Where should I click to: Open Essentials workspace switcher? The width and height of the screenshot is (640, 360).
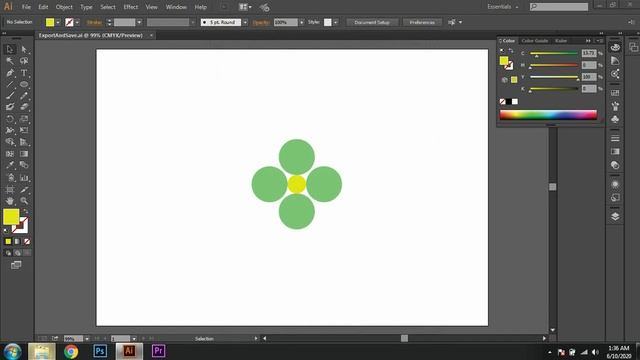502,7
